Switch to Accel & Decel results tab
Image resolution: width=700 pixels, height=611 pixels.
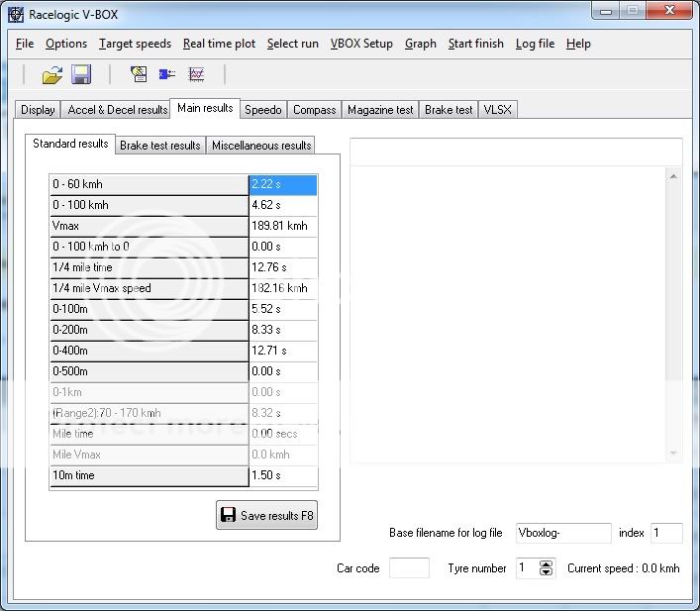(118, 110)
